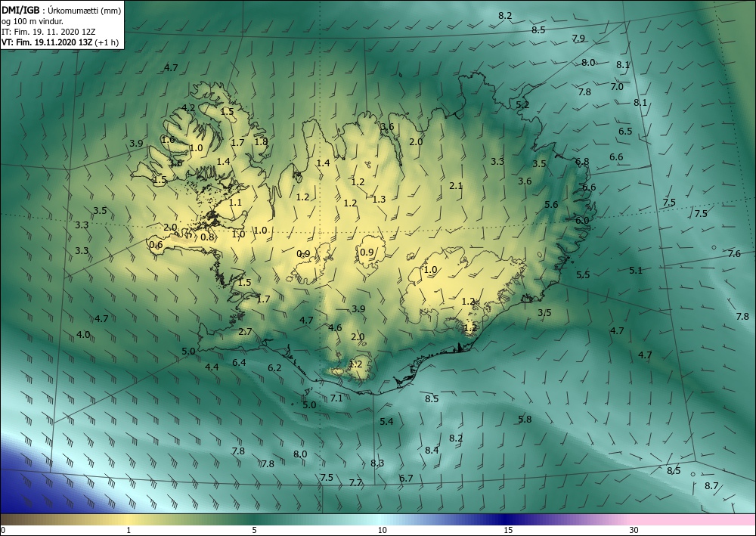Click the 'IT: Fim. 19. 11. 2020 12Z' line
756x536 pixels.
click(48, 32)
